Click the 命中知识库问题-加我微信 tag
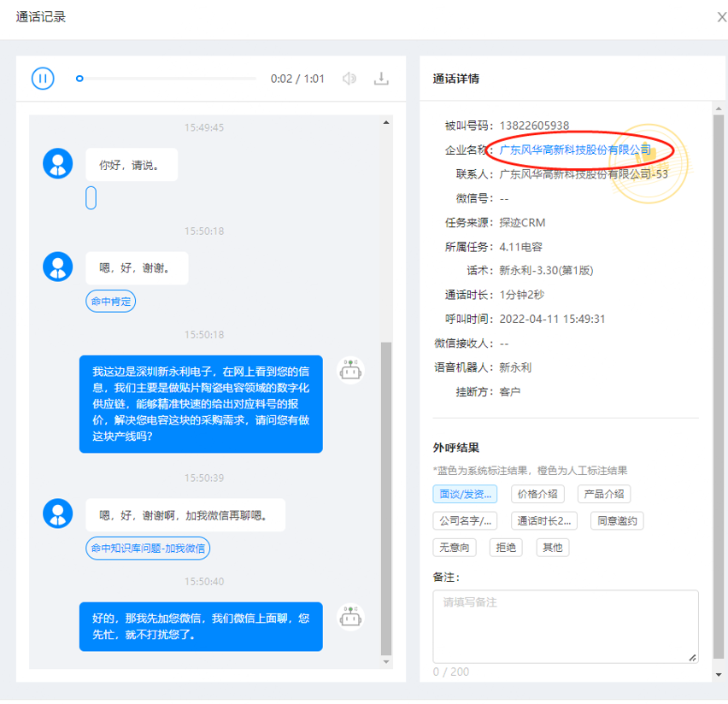This screenshot has height=704, width=728. click(x=148, y=549)
